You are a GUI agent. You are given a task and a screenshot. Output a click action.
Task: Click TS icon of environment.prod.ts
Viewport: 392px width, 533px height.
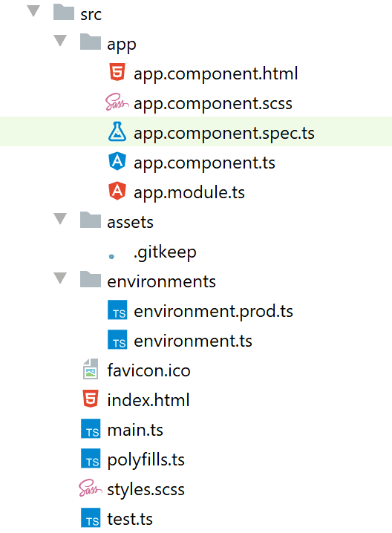coord(117,310)
